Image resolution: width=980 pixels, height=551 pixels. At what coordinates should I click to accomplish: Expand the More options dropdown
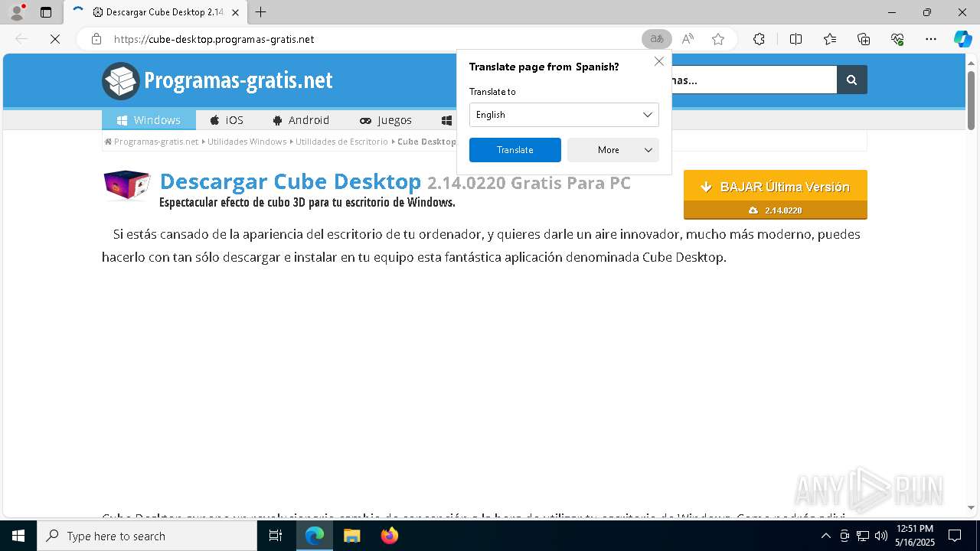[x=612, y=150]
